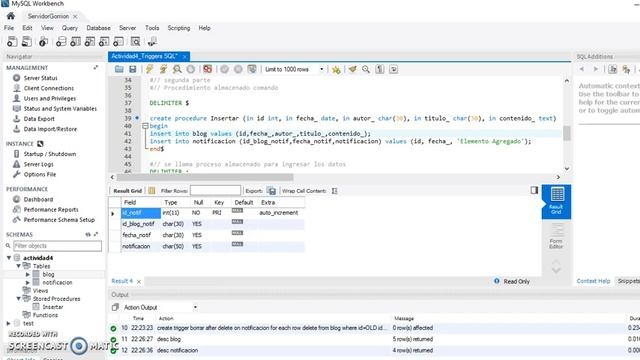Create new stored procedure toolbar icon
Screen dimensions: 640x360
(104, 42)
